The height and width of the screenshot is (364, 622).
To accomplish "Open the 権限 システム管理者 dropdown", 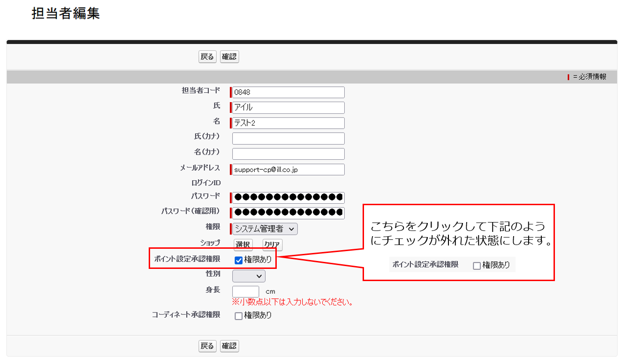I will tap(265, 229).
